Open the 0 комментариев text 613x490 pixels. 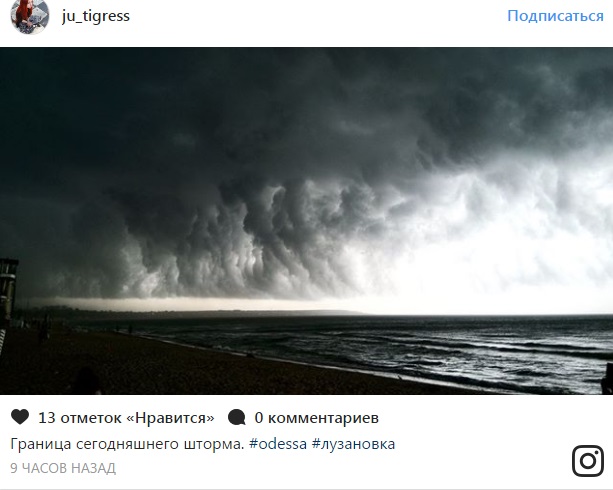(317, 418)
